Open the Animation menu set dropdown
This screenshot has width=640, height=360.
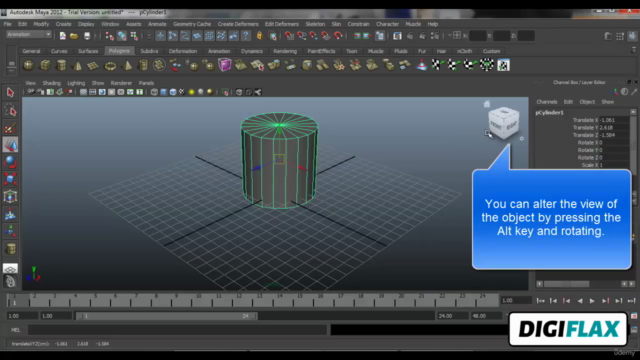(29, 35)
